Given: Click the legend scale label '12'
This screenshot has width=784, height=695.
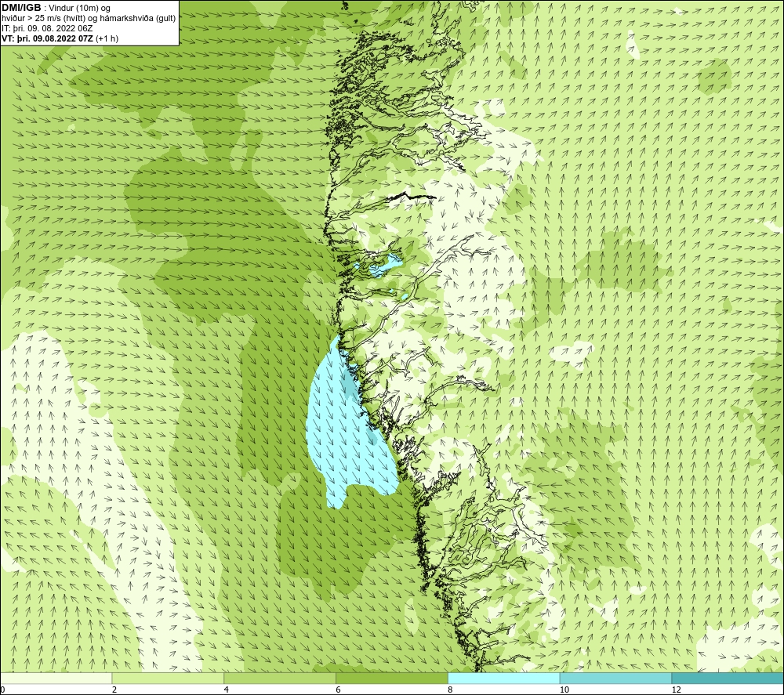Looking at the screenshot, I should (677, 690).
